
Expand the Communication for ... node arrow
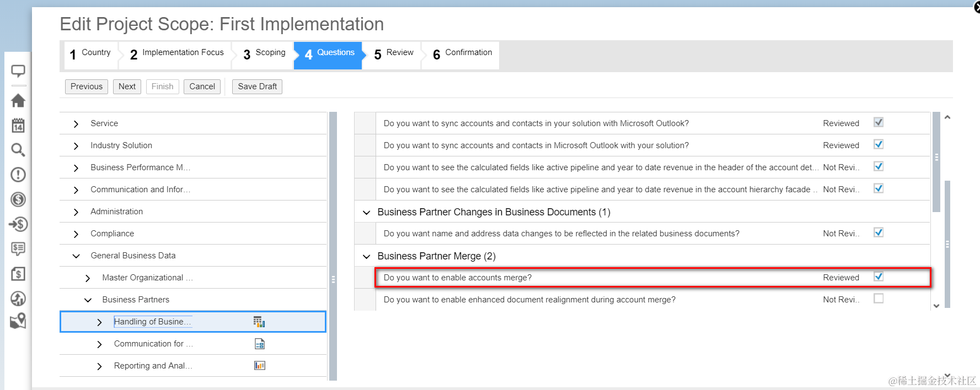99,344
